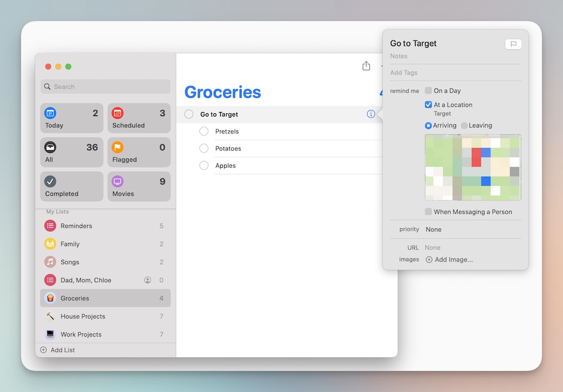
Task: Click the Add List button
Action: tap(58, 350)
